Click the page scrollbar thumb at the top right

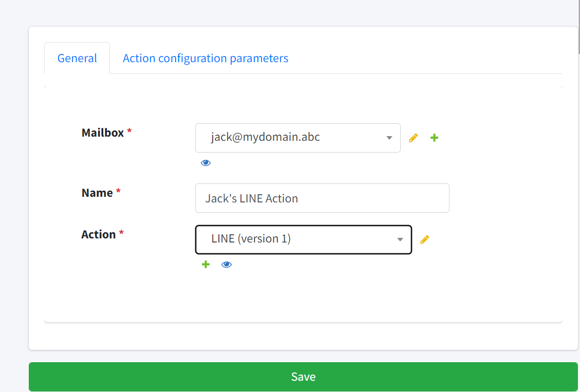579,27
